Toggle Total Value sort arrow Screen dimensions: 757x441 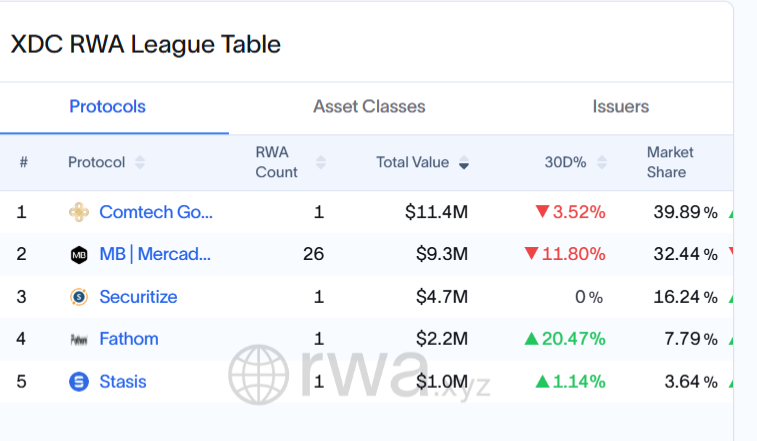tap(464, 163)
